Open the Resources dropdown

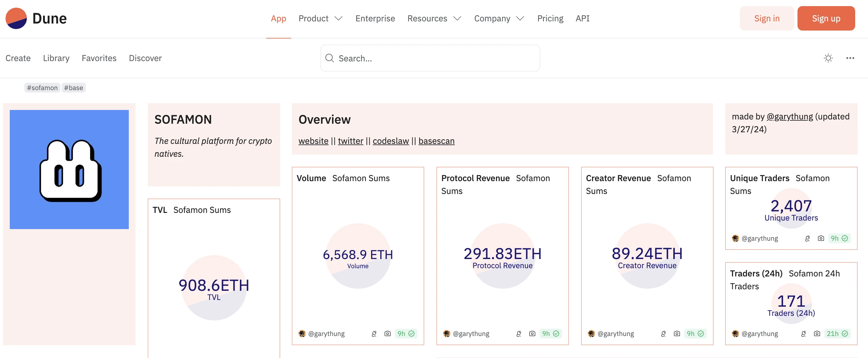tap(434, 19)
